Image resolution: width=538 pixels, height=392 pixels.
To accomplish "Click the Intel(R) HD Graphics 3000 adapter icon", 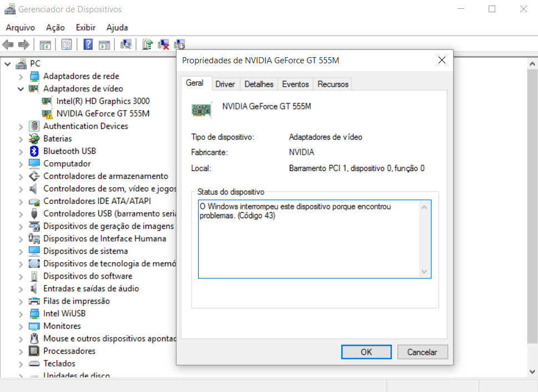I will (47, 101).
